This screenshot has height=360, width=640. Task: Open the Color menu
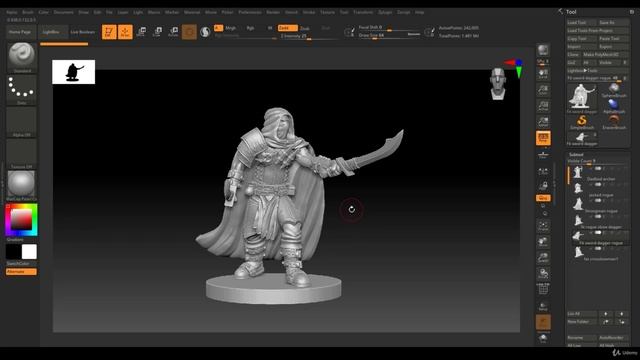[43, 12]
